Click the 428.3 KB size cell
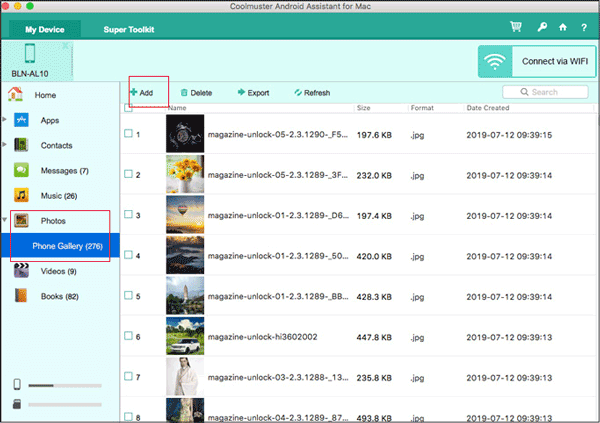Image resolution: width=600 pixels, height=423 pixels. pyautogui.click(x=374, y=297)
